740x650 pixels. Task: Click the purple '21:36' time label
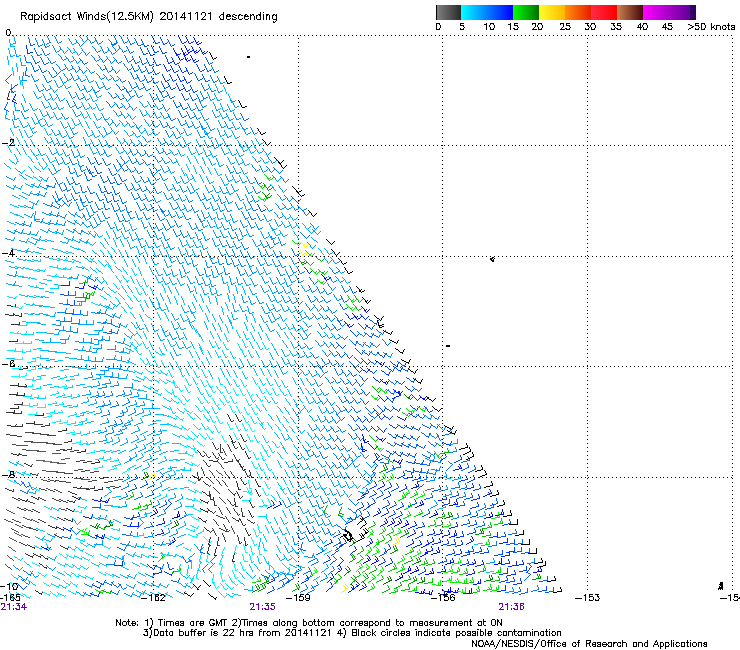click(512, 607)
